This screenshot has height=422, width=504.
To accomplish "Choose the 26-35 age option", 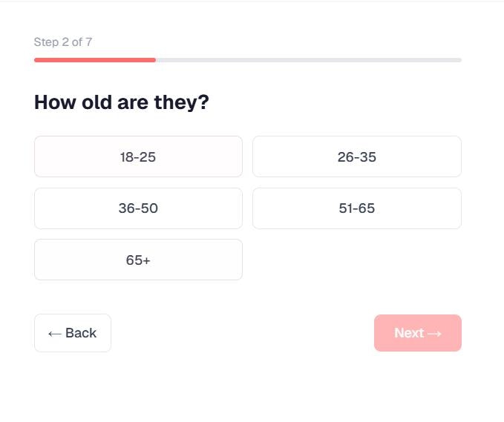I will coord(356,156).
